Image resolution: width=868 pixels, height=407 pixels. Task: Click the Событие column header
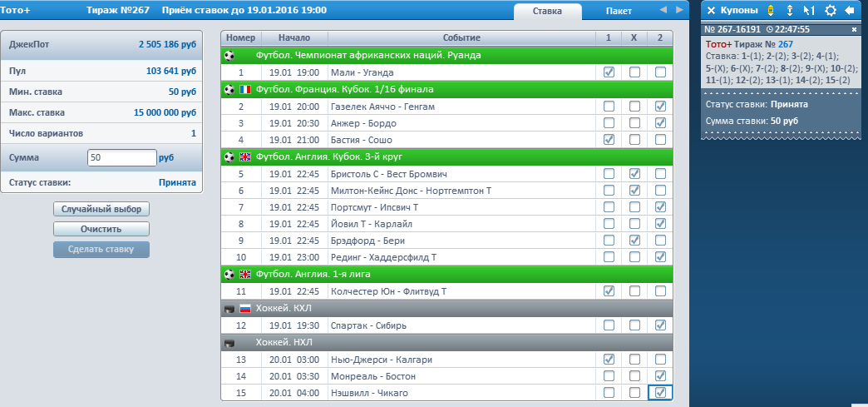click(461, 37)
